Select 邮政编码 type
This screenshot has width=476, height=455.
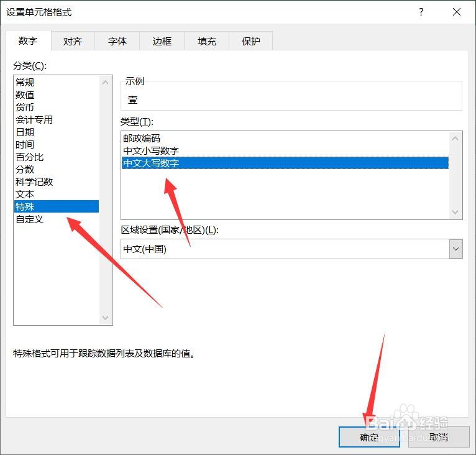click(x=285, y=139)
